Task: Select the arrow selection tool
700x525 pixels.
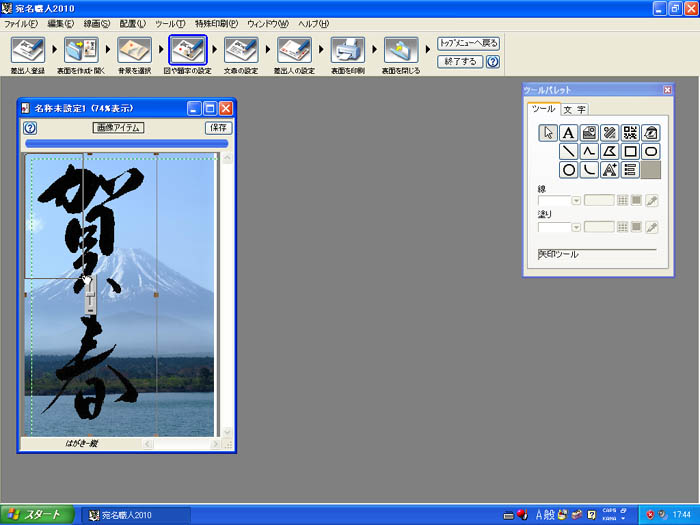Action: pos(547,133)
